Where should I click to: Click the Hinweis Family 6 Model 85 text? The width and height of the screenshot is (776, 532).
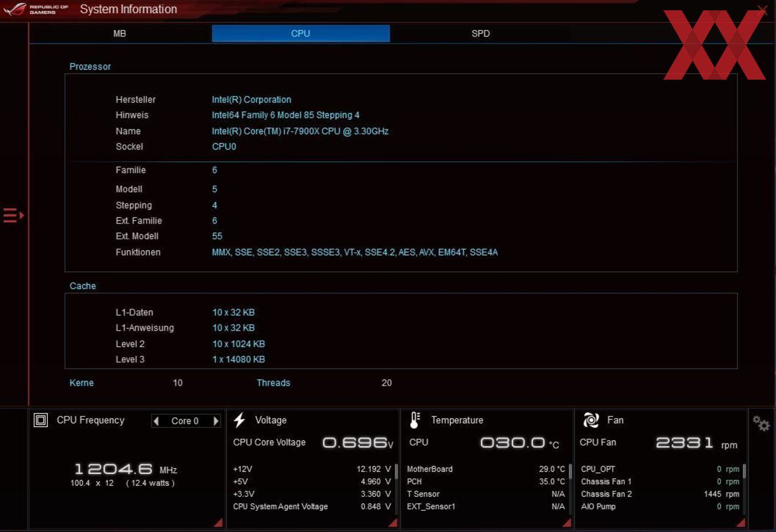point(286,115)
